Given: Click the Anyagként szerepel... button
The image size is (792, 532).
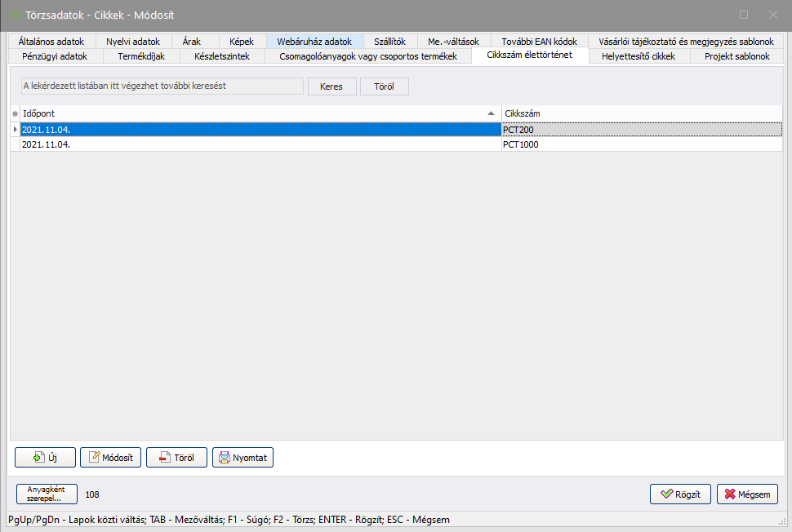Looking at the screenshot, I should [x=46, y=494].
